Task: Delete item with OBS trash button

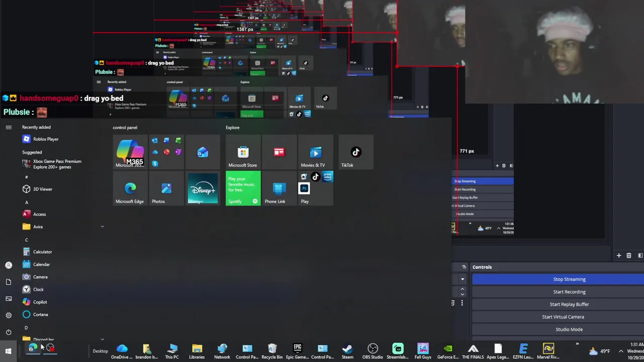Action: tap(629, 255)
